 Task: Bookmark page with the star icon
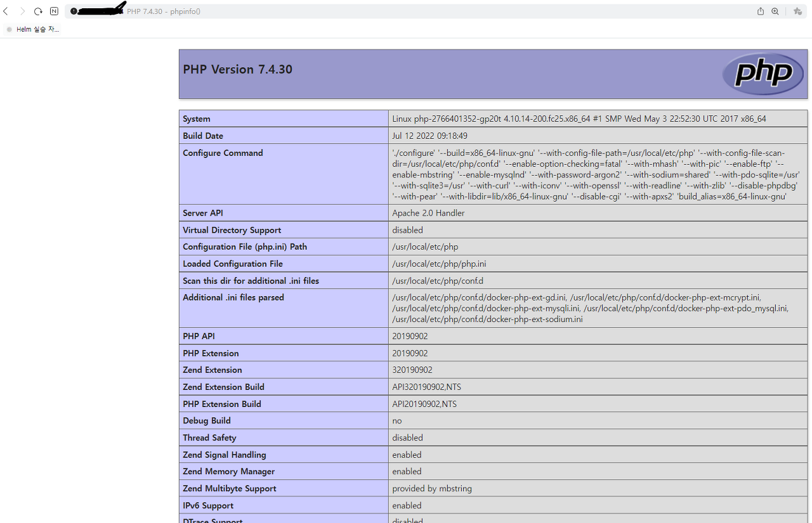(x=797, y=11)
